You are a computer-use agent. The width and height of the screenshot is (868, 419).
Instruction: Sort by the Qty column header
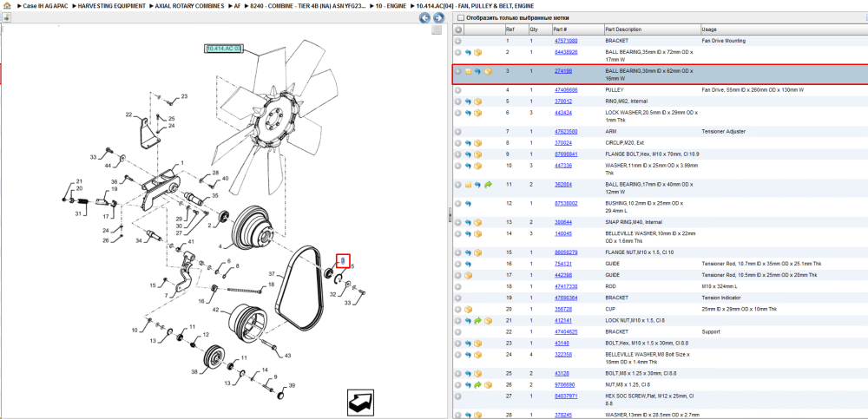point(539,29)
